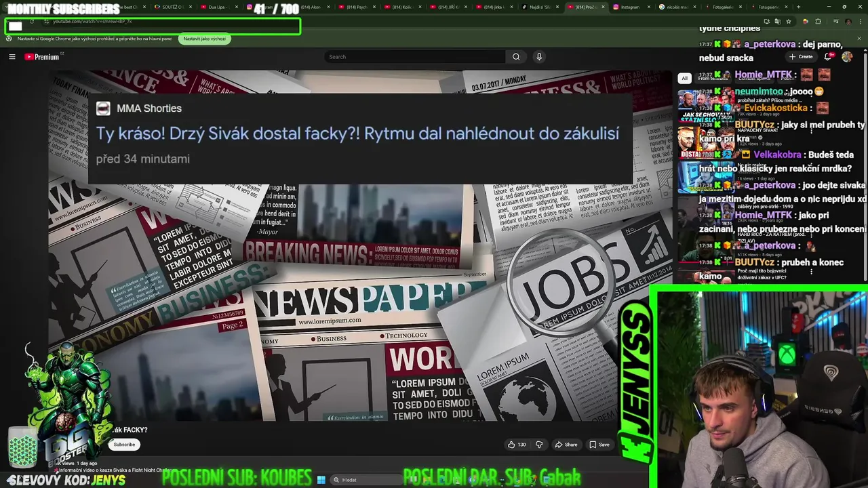868x488 pixels.
Task: Open YouTube notifications bell
Action: tap(828, 57)
